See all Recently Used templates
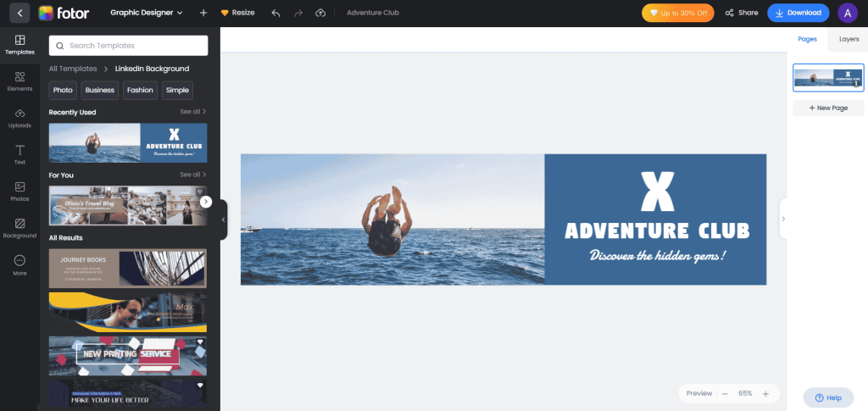Screen dimensions: 868x411 tap(192, 112)
